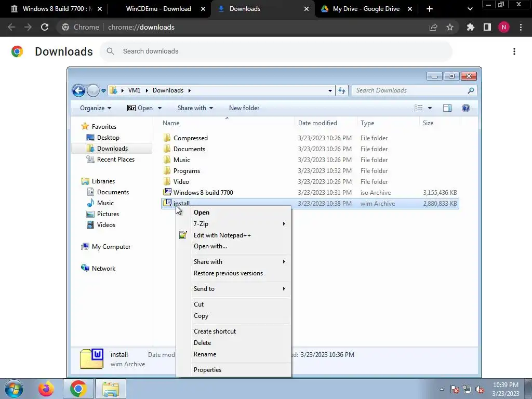
Task: Choose Properties in the context menu
Action: pyautogui.click(x=233, y=370)
